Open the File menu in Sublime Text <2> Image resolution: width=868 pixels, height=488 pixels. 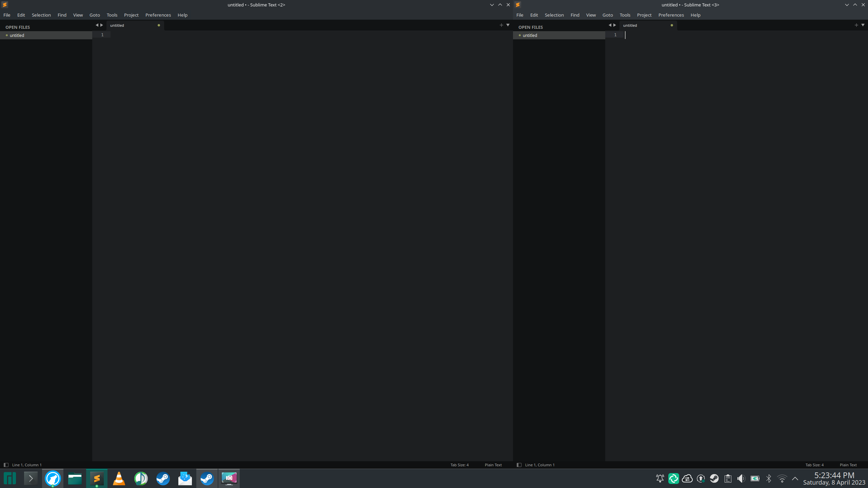(x=7, y=15)
